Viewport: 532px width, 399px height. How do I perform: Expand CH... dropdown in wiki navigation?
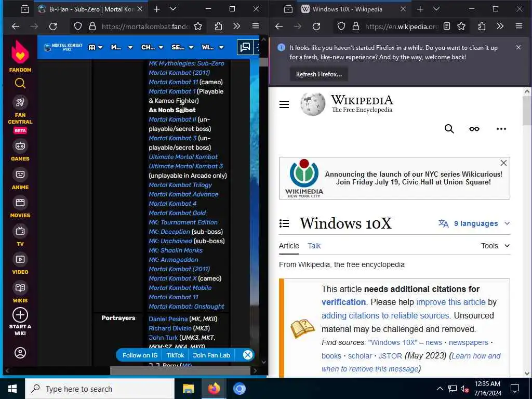(152, 47)
